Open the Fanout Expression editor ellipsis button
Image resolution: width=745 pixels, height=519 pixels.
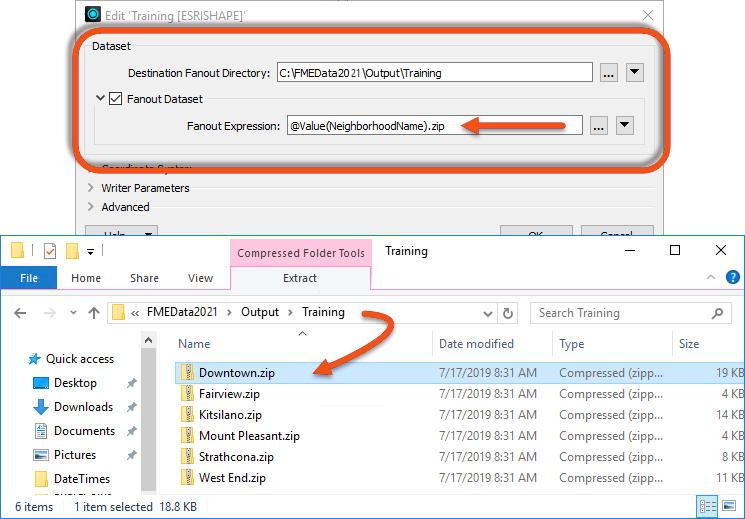[599, 126]
